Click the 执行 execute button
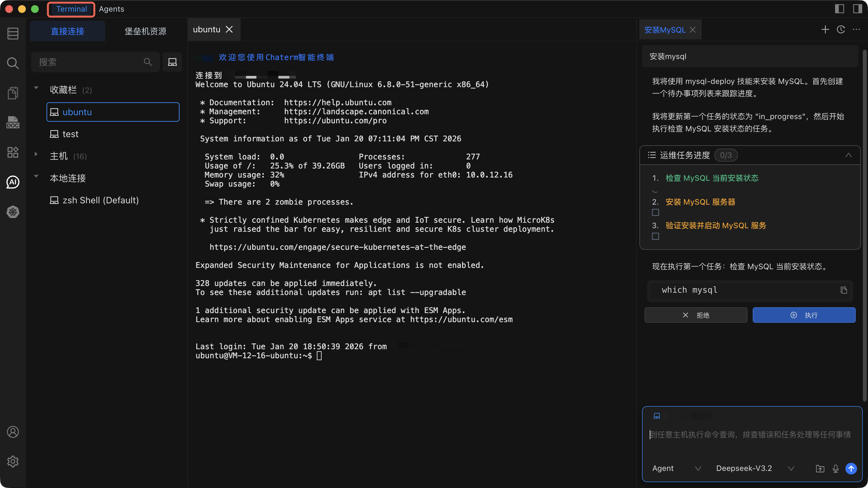Screen dimensions: 868x488 tap(804, 315)
